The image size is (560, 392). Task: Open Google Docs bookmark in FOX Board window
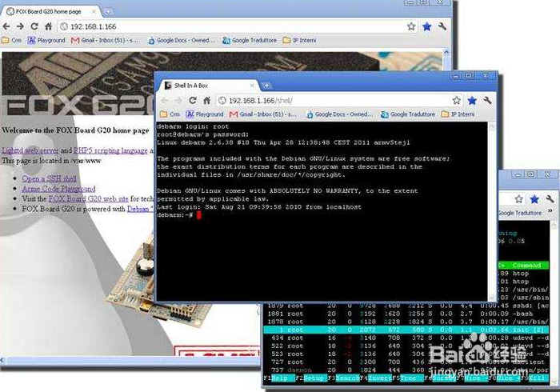point(182,40)
